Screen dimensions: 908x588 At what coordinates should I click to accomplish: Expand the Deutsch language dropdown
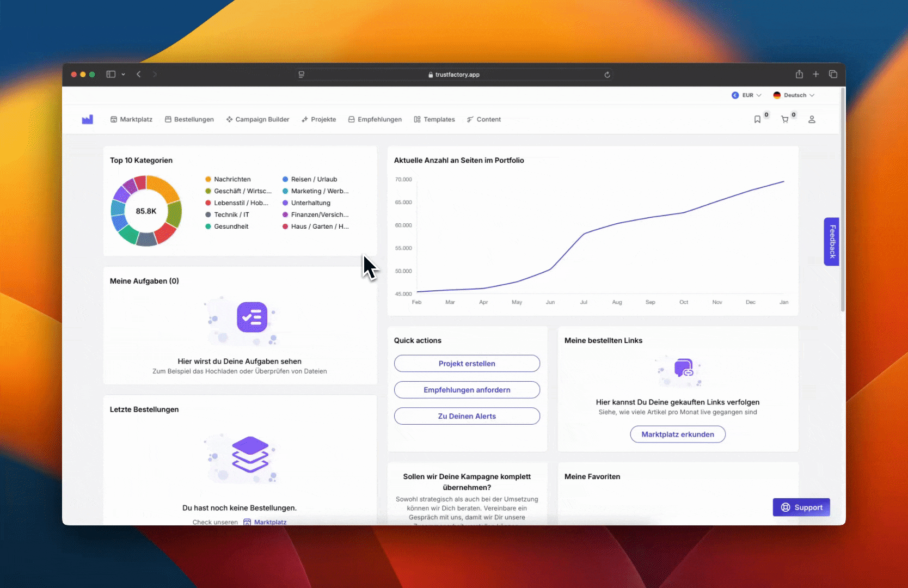[x=794, y=95]
